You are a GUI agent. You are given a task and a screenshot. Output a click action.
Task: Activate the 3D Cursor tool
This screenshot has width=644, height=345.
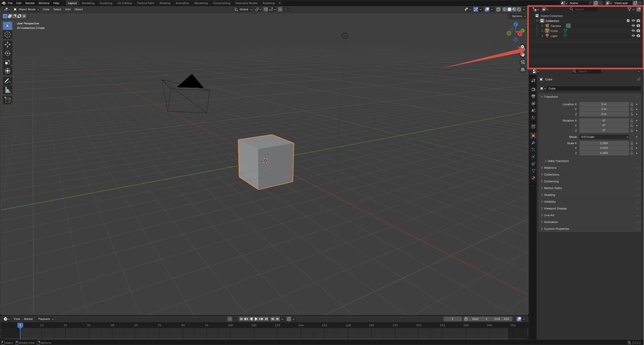[7, 34]
